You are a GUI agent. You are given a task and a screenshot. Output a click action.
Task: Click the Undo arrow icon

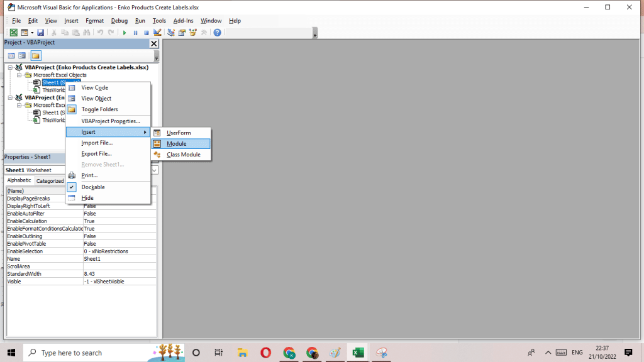coord(100,33)
